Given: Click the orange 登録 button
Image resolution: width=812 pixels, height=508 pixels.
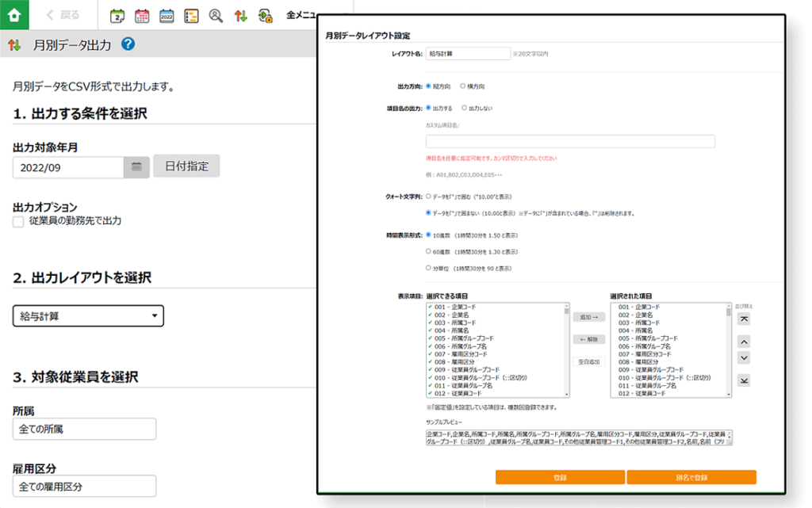Looking at the screenshot, I should pyautogui.click(x=560, y=477).
